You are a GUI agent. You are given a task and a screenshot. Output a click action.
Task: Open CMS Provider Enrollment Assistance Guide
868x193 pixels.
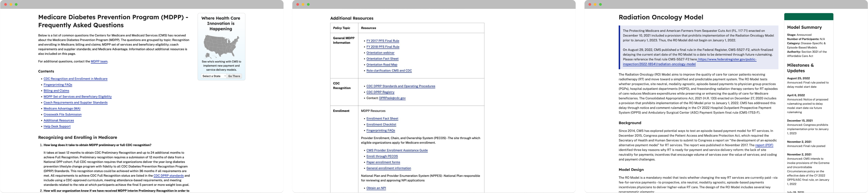397,150
